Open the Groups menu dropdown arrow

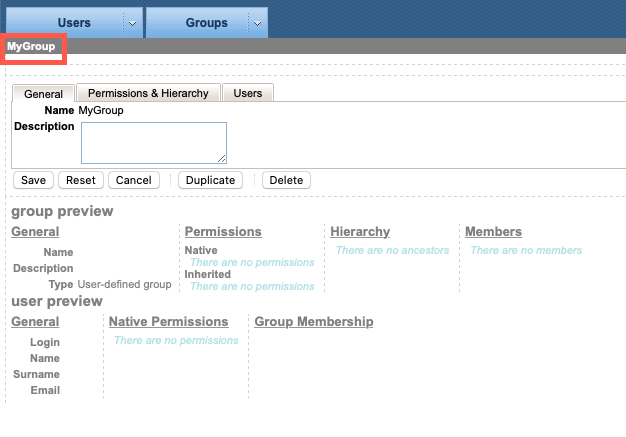tap(258, 23)
